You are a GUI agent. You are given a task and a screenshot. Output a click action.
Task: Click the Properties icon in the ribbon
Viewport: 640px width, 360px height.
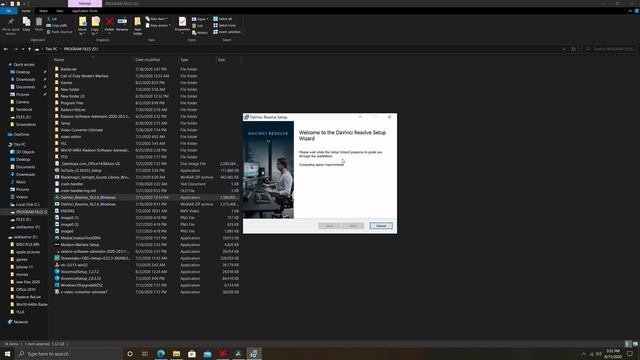182,24
